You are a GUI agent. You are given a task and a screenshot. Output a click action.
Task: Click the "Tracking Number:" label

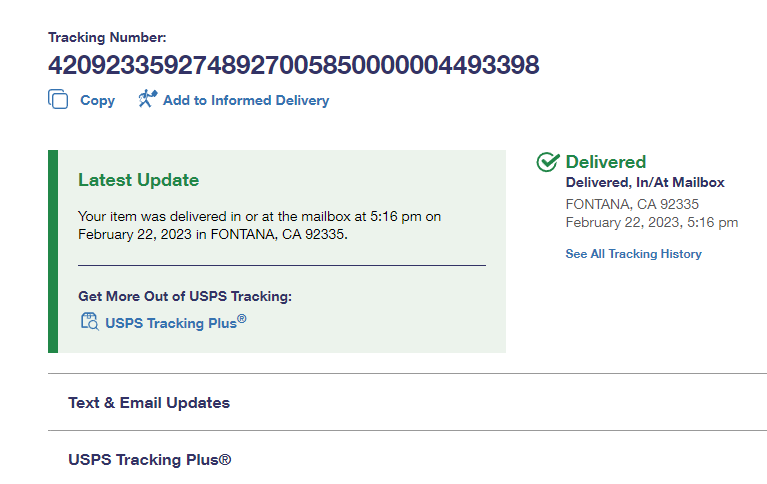[x=107, y=38]
